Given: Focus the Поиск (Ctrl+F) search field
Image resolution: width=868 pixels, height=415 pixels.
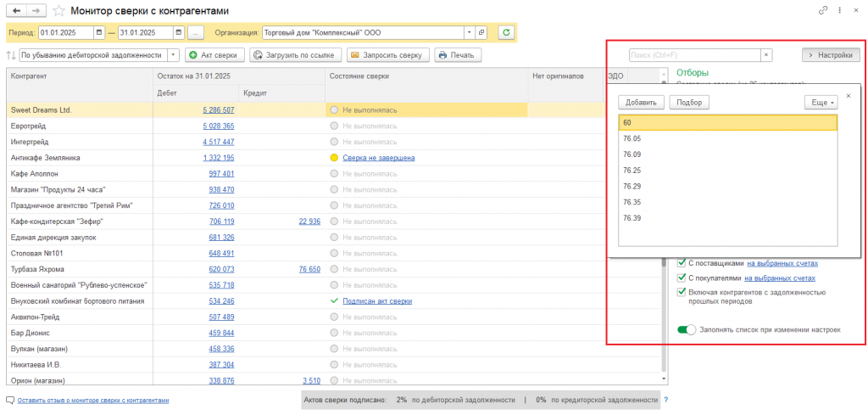Looking at the screenshot, I should [x=695, y=55].
